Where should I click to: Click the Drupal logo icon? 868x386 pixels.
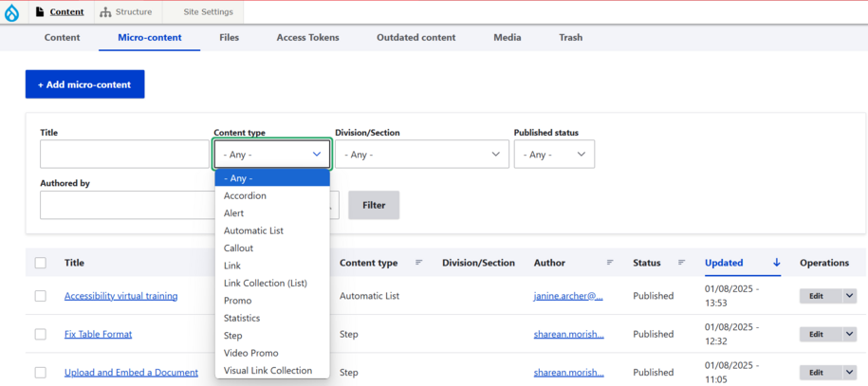[x=12, y=13]
